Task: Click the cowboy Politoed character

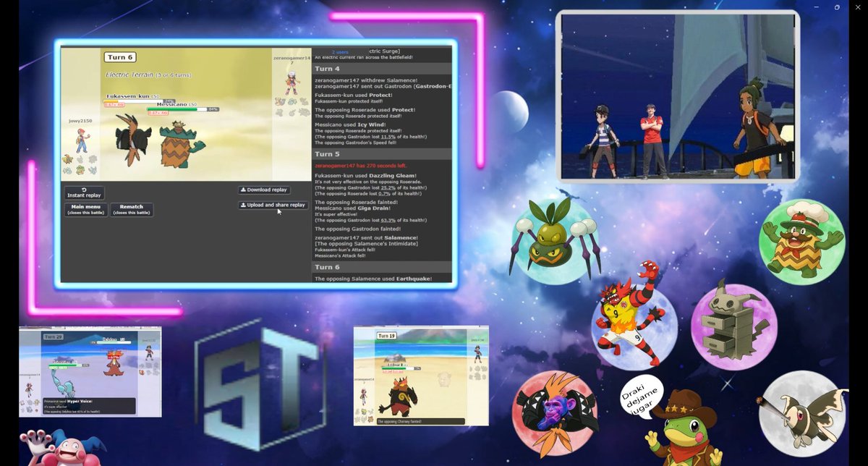Action: point(684,428)
